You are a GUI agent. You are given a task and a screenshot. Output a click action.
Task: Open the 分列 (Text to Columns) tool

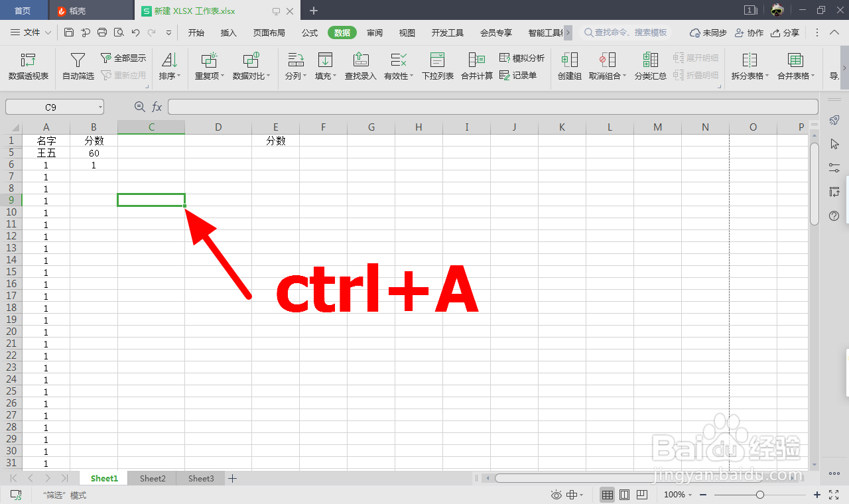coord(295,66)
